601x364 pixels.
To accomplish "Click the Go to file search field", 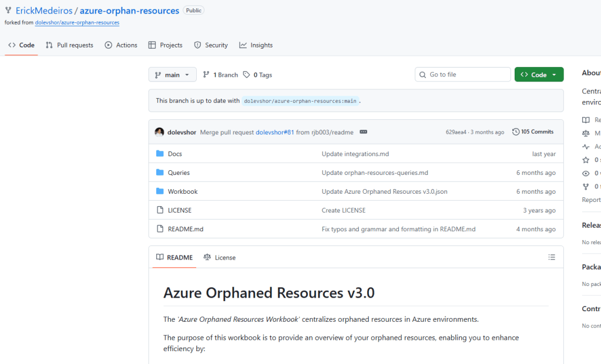I will coord(463,75).
